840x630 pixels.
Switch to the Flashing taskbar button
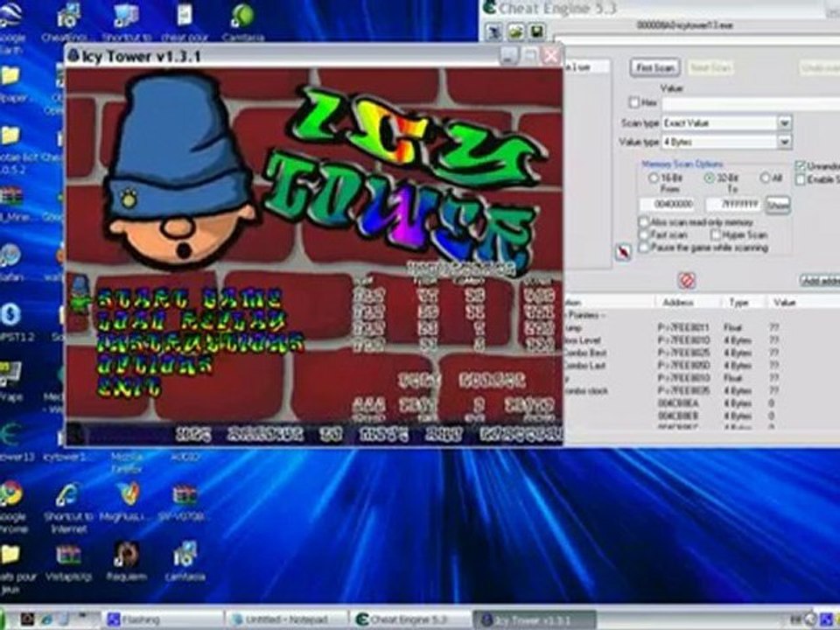pyautogui.click(x=163, y=619)
